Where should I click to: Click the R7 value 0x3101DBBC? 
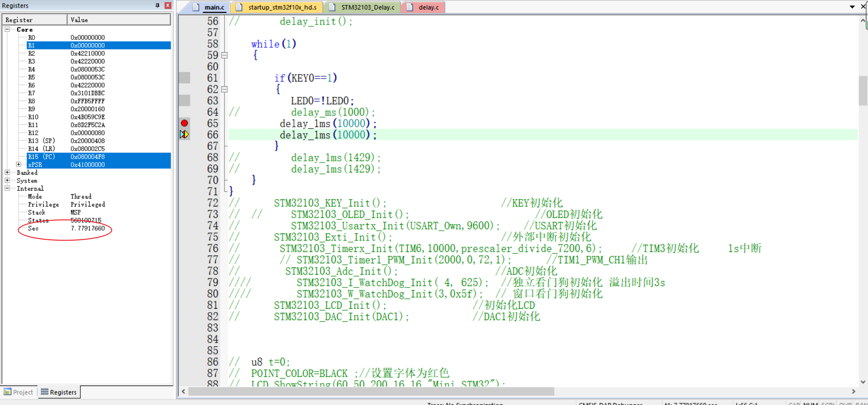tap(88, 93)
